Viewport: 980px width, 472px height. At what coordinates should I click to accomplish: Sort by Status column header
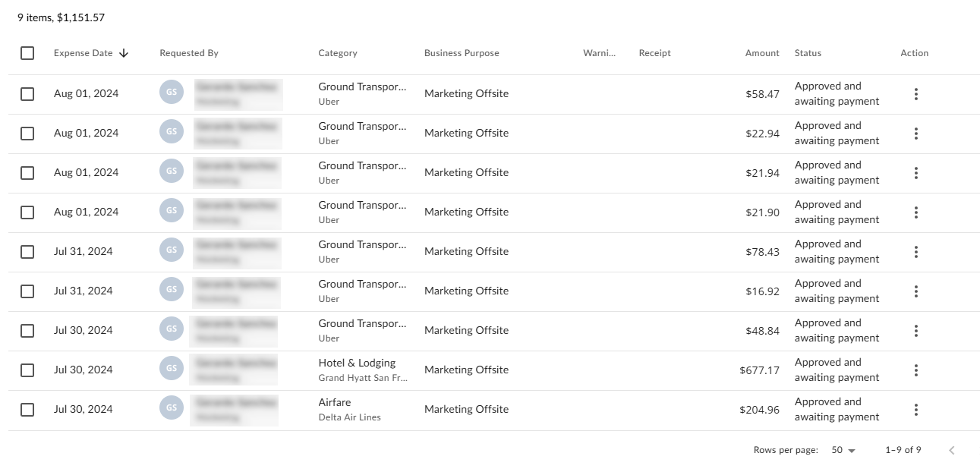pyautogui.click(x=808, y=53)
